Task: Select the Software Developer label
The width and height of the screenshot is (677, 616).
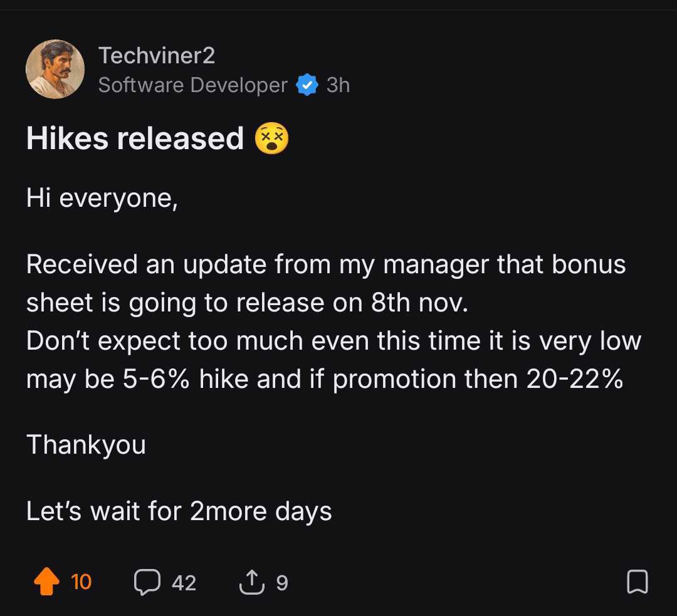Action: point(192,85)
